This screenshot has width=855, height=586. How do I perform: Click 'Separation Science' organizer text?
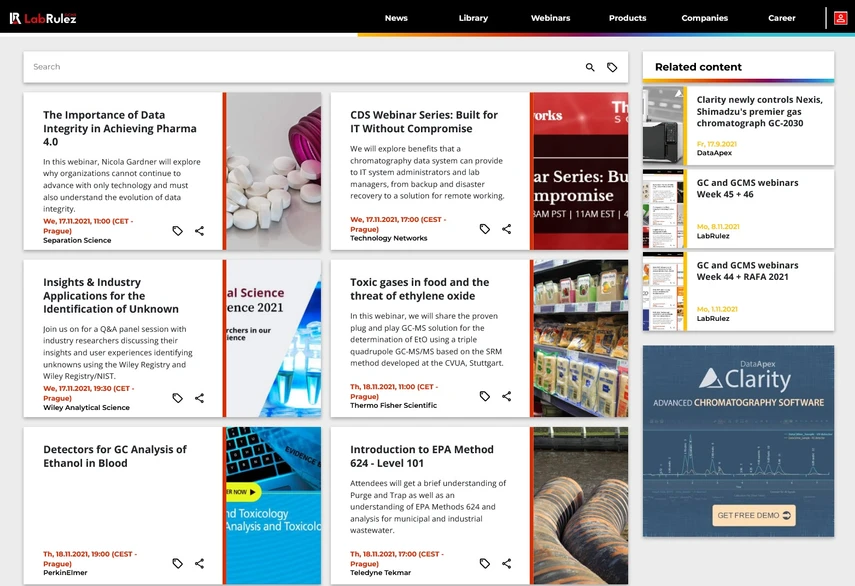click(x=77, y=240)
